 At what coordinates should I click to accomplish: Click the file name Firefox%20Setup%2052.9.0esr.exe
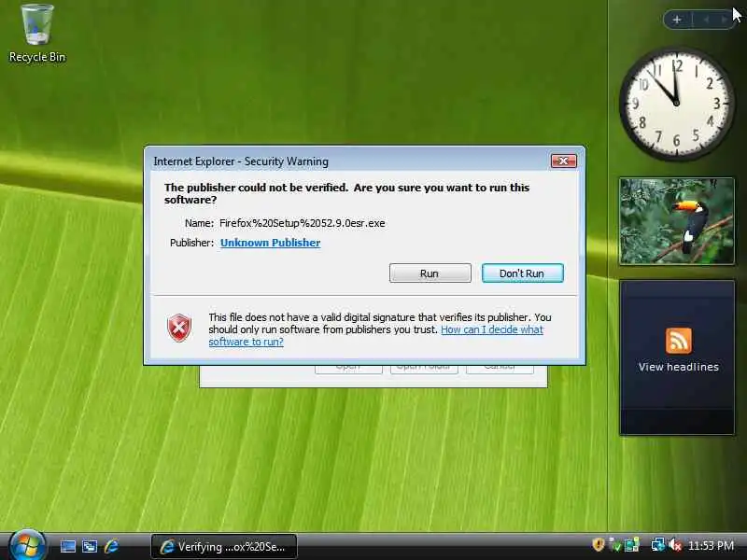(x=302, y=223)
